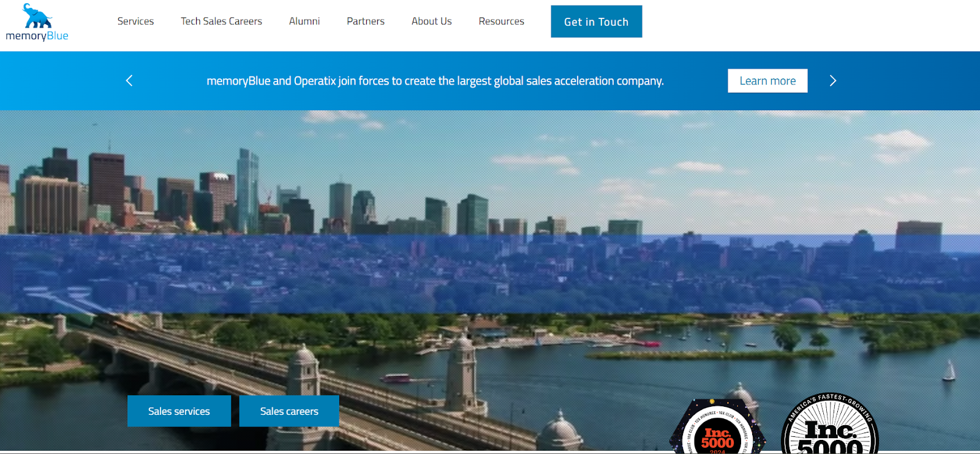Click the America's Fastest-Growing Inc. 5000 badge
Image resolution: width=980 pixels, height=454 pixels.
[x=830, y=424]
